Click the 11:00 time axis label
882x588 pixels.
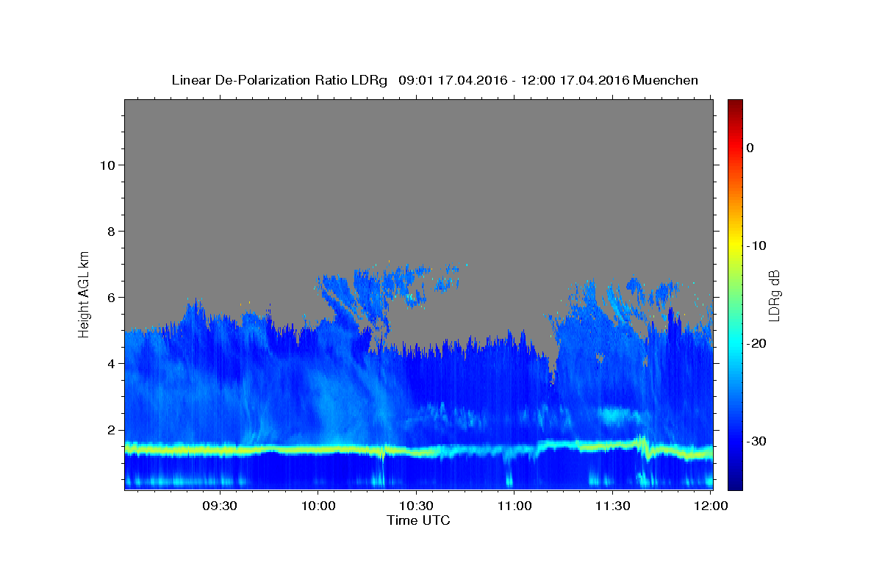514,506
